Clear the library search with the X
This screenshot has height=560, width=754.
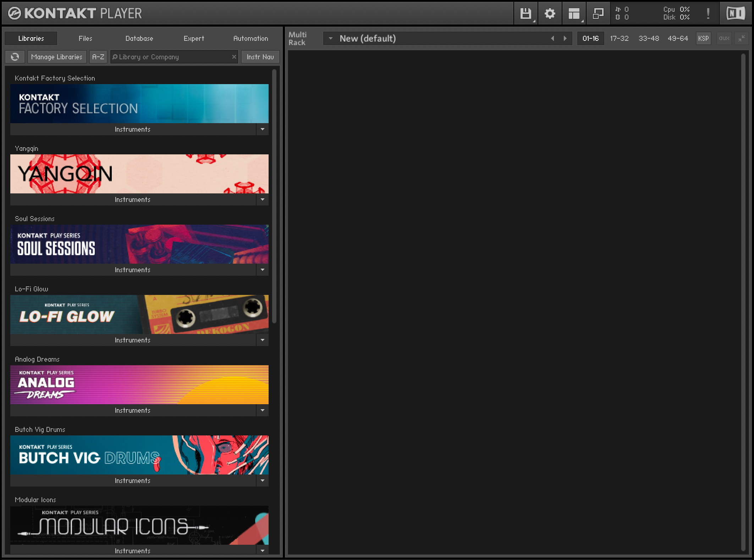click(x=234, y=57)
